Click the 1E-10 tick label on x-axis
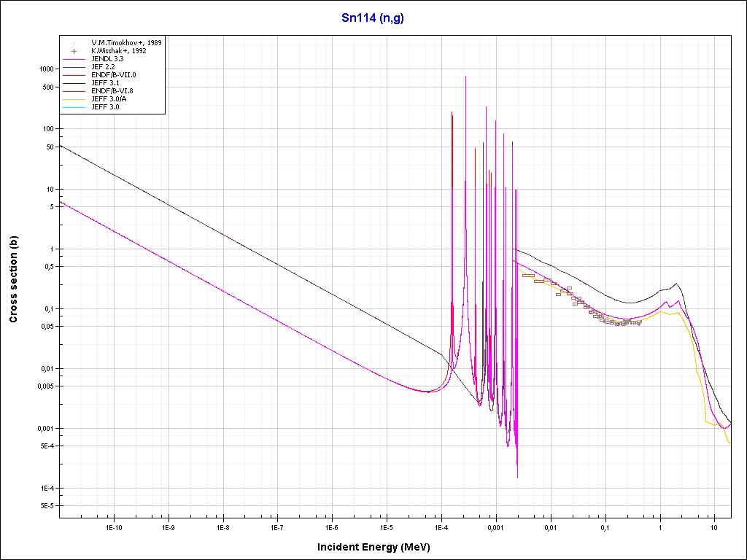Viewport: 747px width, 560px height. click(x=113, y=526)
